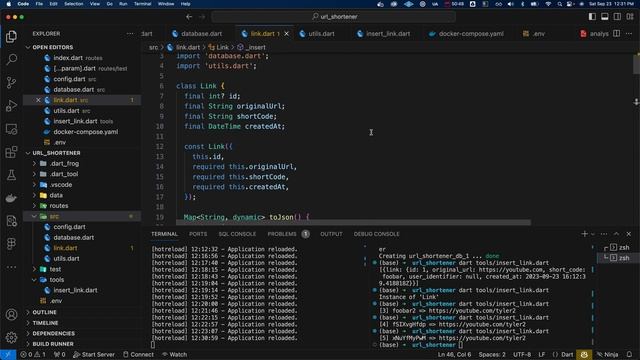The height and width of the screenshot is (360, 640).
Task: Open terminal panel More Actions ellipsis
Action: [604, 234]
